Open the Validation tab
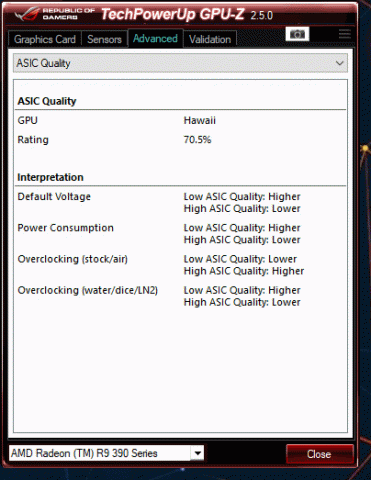371x480 pixels. 210,39
